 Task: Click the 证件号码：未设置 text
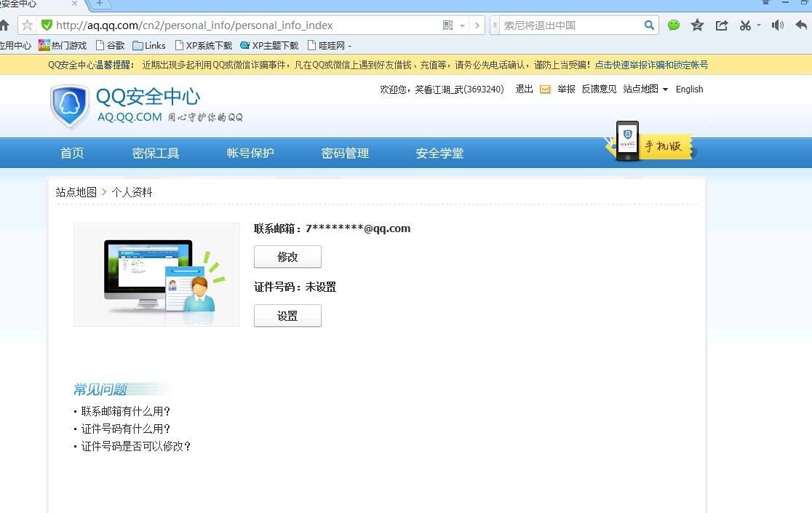tap(295, 287)
